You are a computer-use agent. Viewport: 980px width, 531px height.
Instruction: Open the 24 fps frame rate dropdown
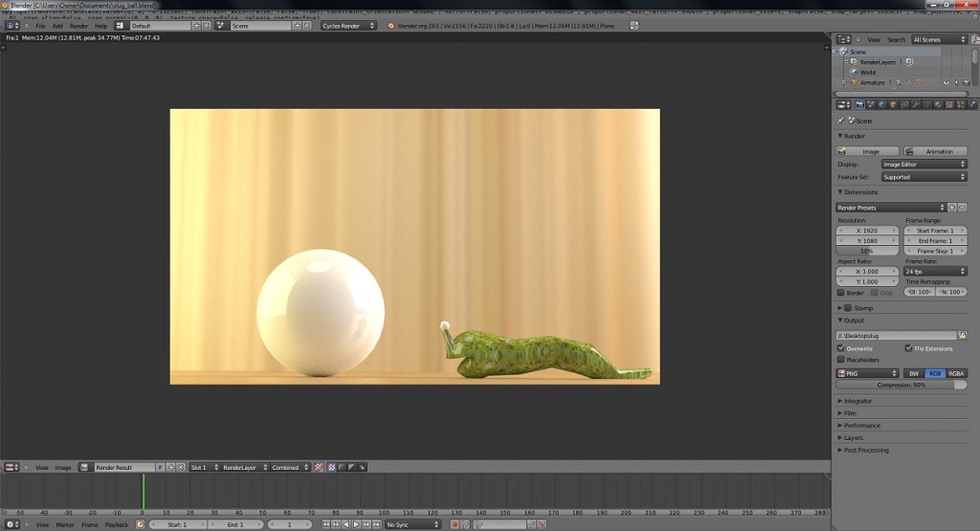click(935, 271)
